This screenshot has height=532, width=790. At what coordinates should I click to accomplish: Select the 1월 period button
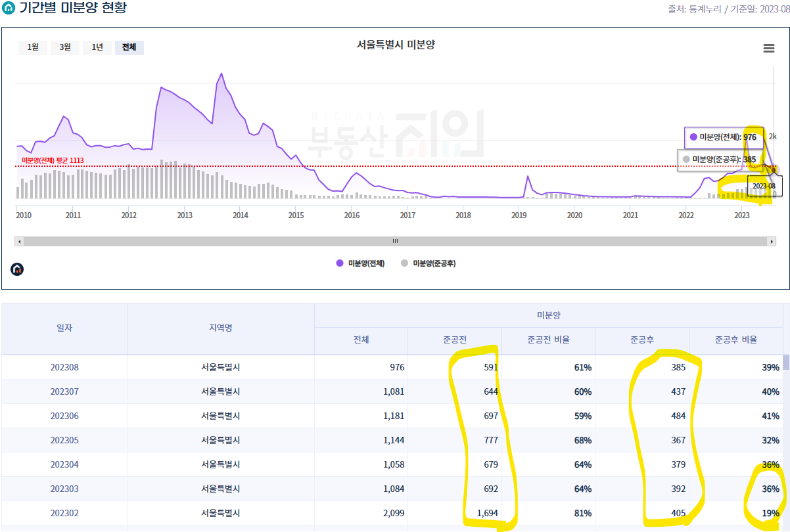(33, 48)
